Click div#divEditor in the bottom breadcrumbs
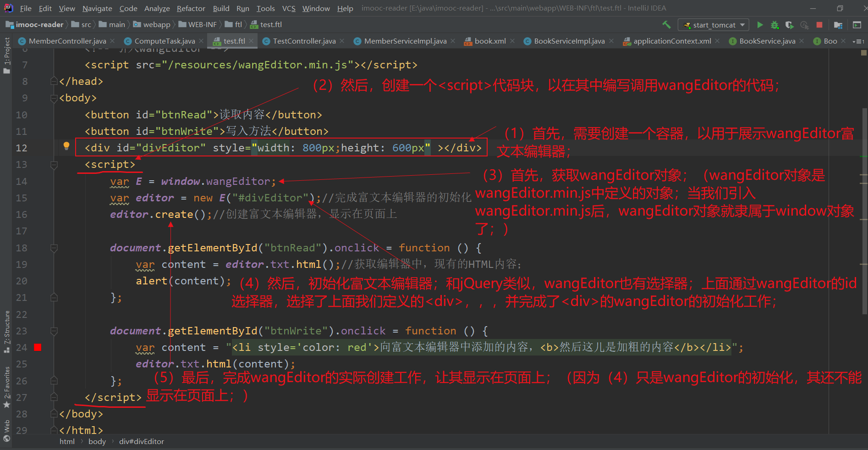The image size is (868, 450). (x=142, y=441)
